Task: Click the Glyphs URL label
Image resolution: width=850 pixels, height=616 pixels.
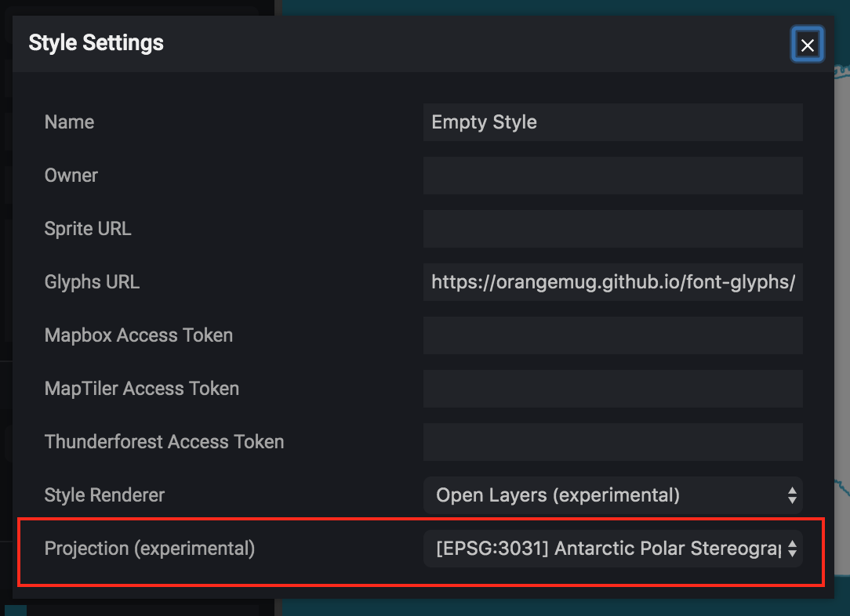Action: (93, 281)
